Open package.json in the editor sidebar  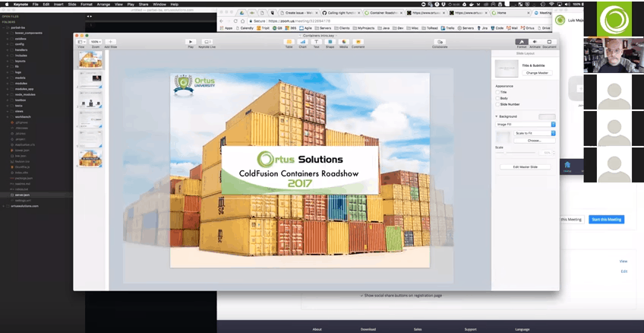click(x=24, y=178)
